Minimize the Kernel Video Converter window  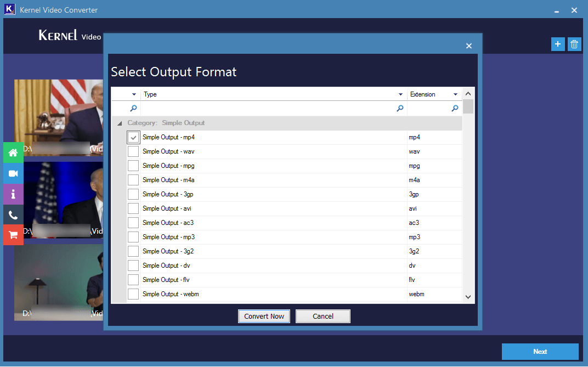coord(557,10)
